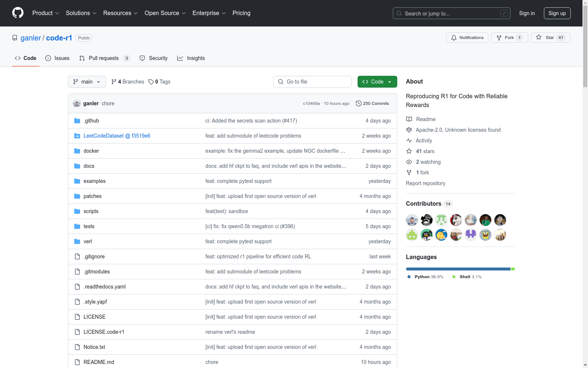Image resolution: width=588 pixels, height=368 pixels.
Task: Click the Go to file search box
Action: 312,82
